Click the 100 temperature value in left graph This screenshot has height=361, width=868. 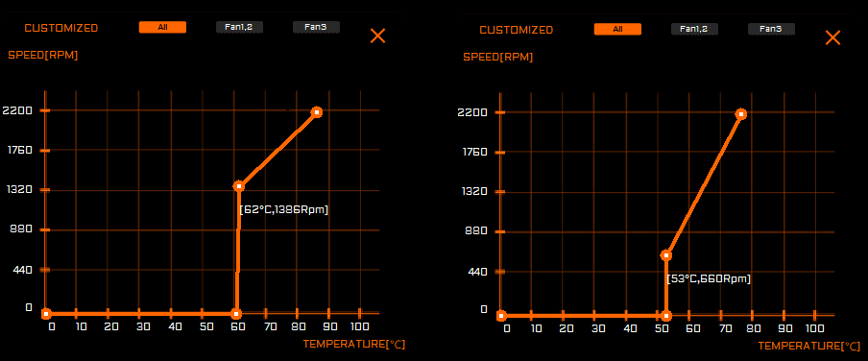360,326
